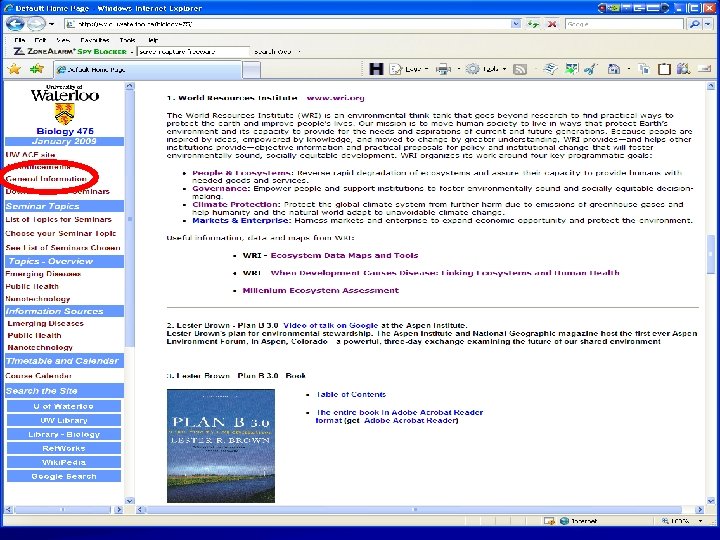Click the U of Waterloo search button
Image resolution: width=720 pixels, height=540 pixels.
point(64,406)
